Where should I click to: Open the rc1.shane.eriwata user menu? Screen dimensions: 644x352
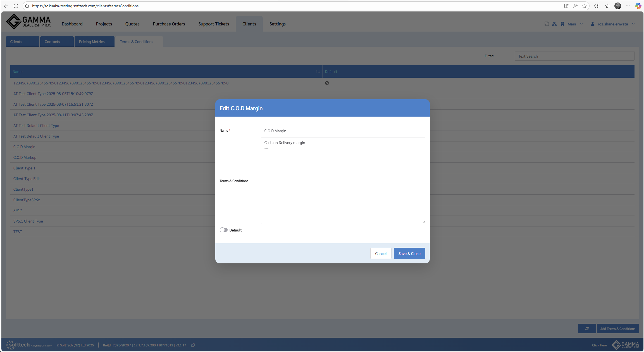click(613, 24)
